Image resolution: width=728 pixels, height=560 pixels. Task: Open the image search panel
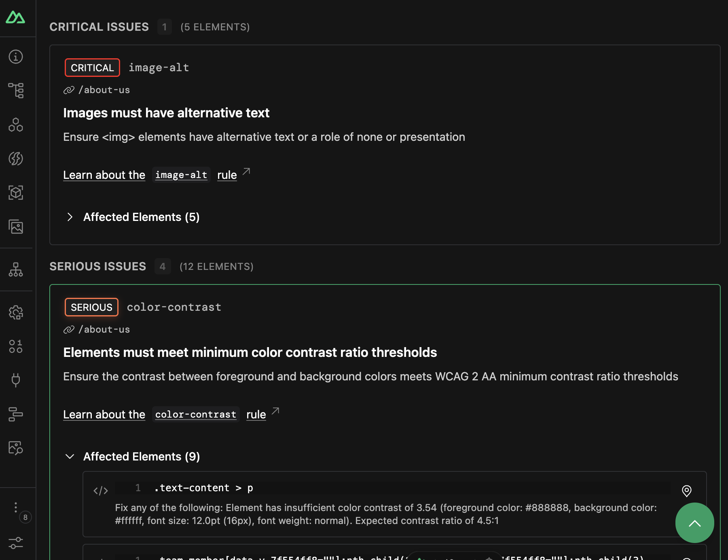tap(15, 448)
